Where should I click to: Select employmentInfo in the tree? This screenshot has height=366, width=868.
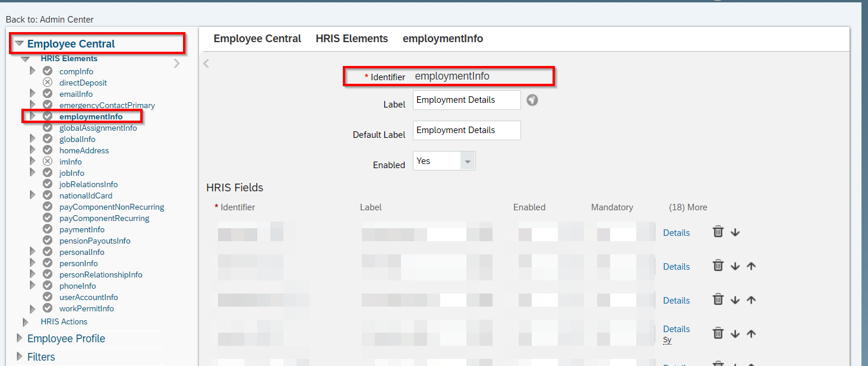point(91,116)
